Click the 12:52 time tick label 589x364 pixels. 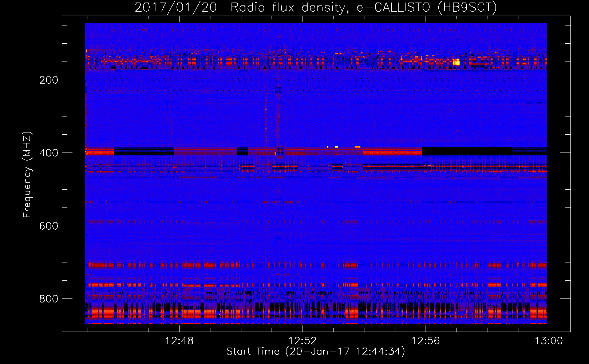303,341
